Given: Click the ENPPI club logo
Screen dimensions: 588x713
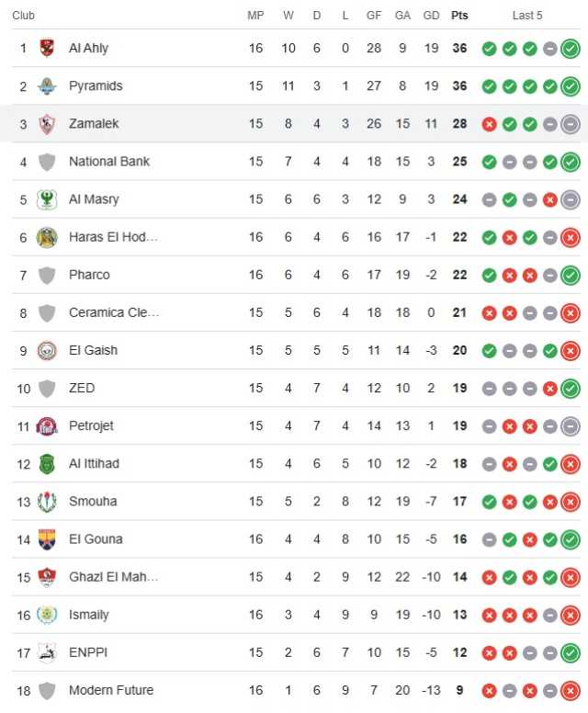Looking at the screenshot, I should pyautogui.click(x=47, y=652).
